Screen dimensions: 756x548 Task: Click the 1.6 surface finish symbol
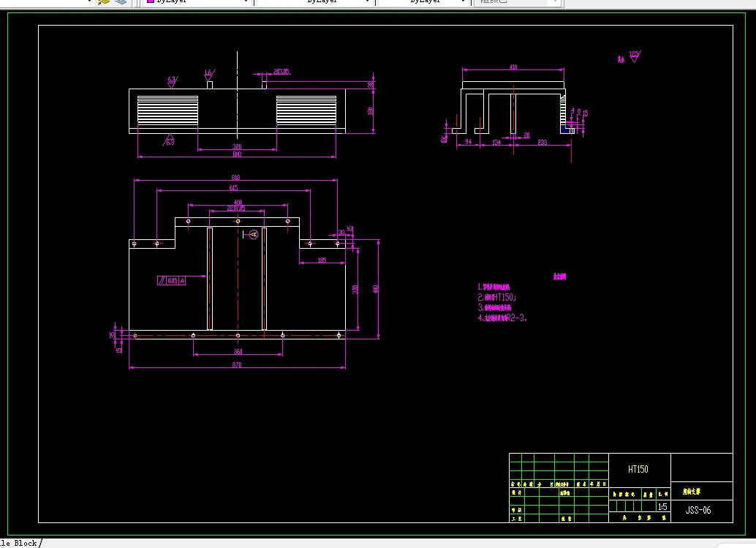[209, 75]
